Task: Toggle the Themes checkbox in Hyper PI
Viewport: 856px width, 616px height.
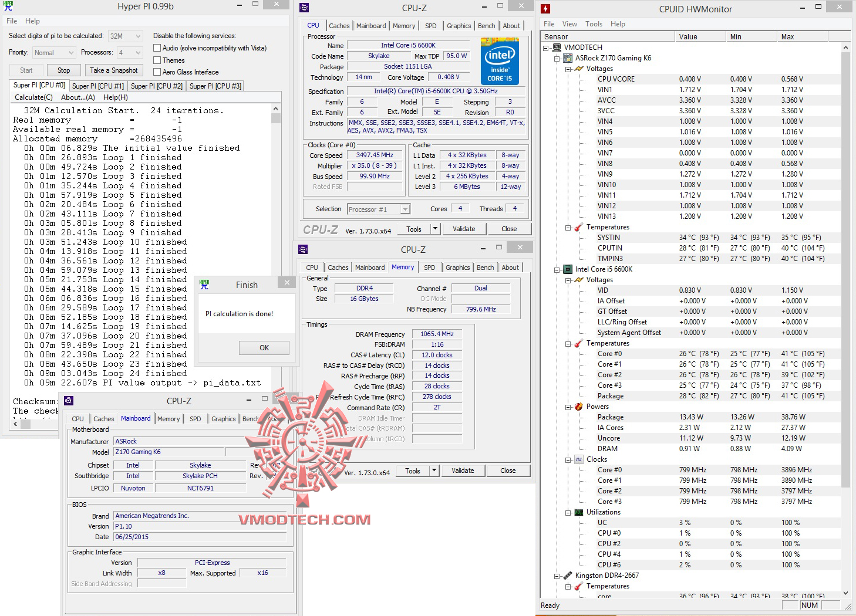Action: tap(157, 60)
